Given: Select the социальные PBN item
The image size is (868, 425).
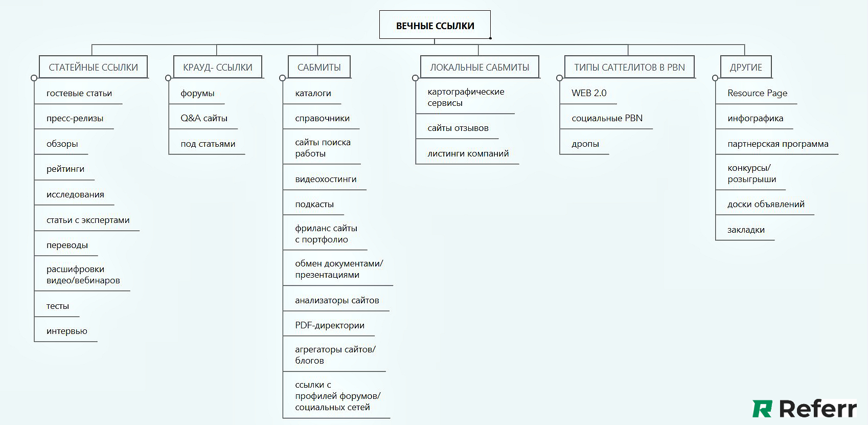Looking at the screenshot, I should (x=607, y=118).
